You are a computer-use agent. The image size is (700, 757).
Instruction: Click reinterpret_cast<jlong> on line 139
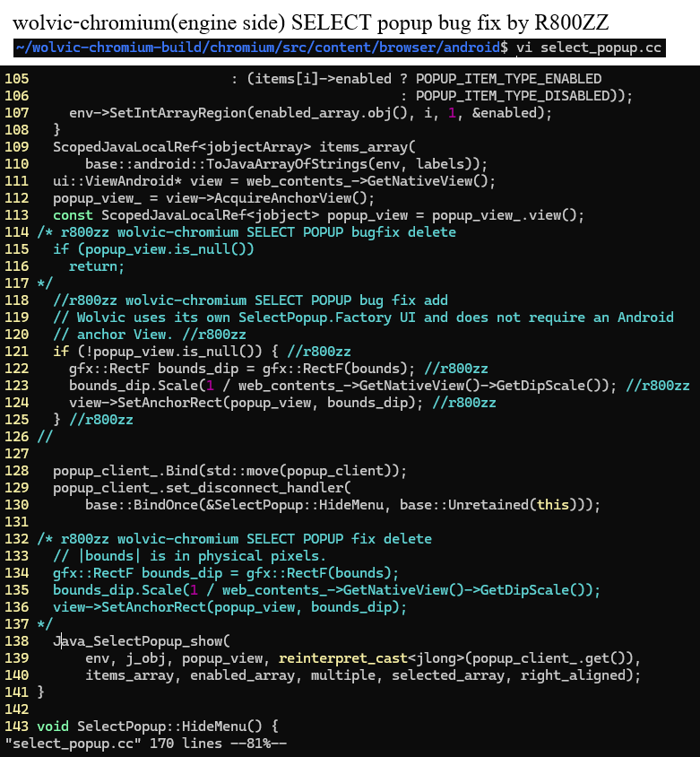(x=370, y=658)
